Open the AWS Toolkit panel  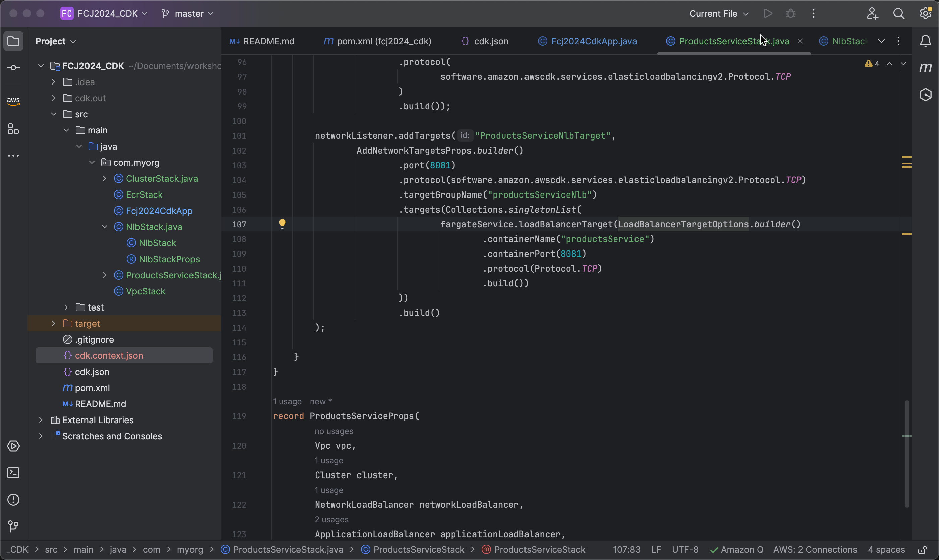click(14, 101)
